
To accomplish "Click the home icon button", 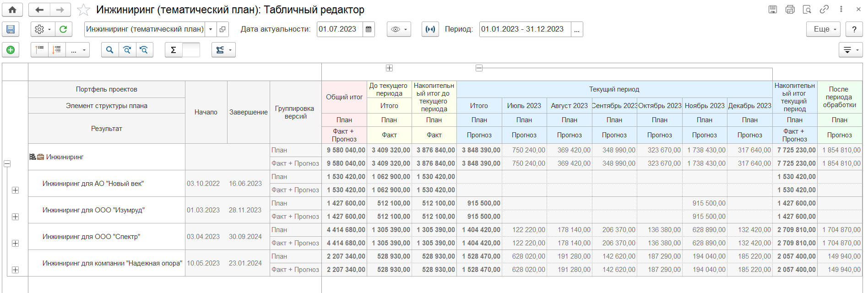I will 12,10.
